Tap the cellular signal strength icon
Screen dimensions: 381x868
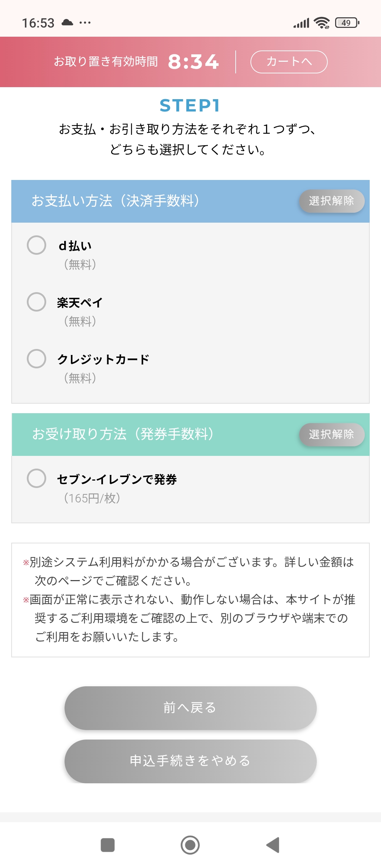(x=301, y=23)
